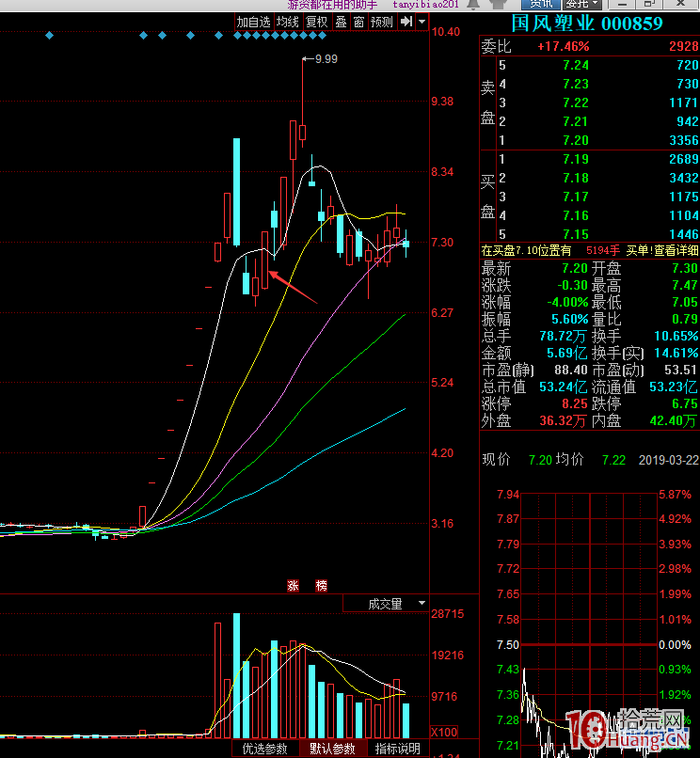
Task: Click the 9.99 high price label
Action: click(x=326, y=59)
